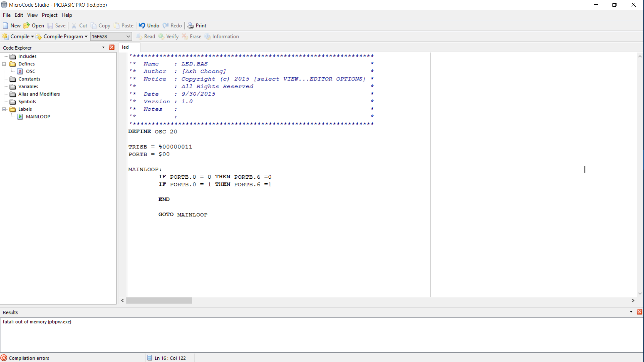The width and height of the screenshot is (644, 362).
Task: Drag the horizontal scrollbar in editor
Action: 159,301
